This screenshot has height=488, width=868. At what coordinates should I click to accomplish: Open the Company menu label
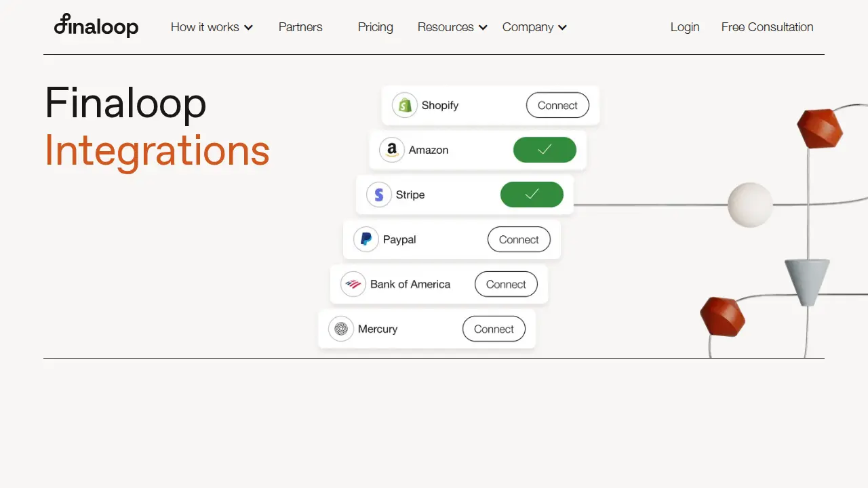528,27
